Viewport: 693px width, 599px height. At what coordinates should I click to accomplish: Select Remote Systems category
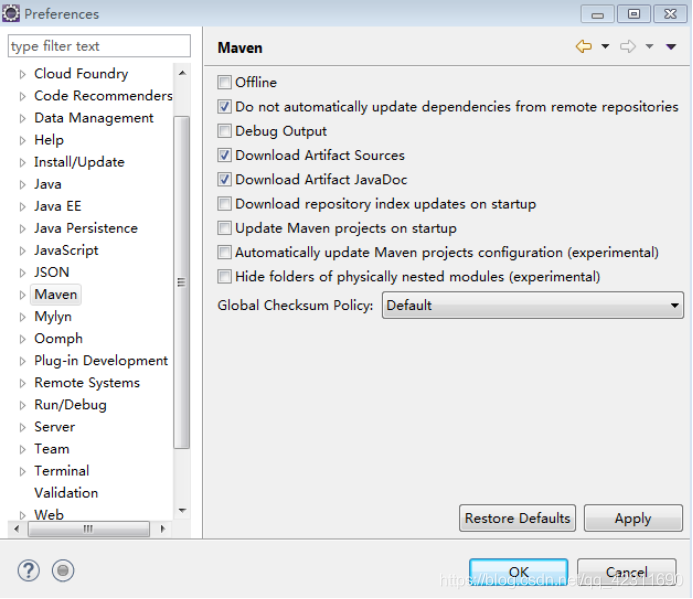87,383
